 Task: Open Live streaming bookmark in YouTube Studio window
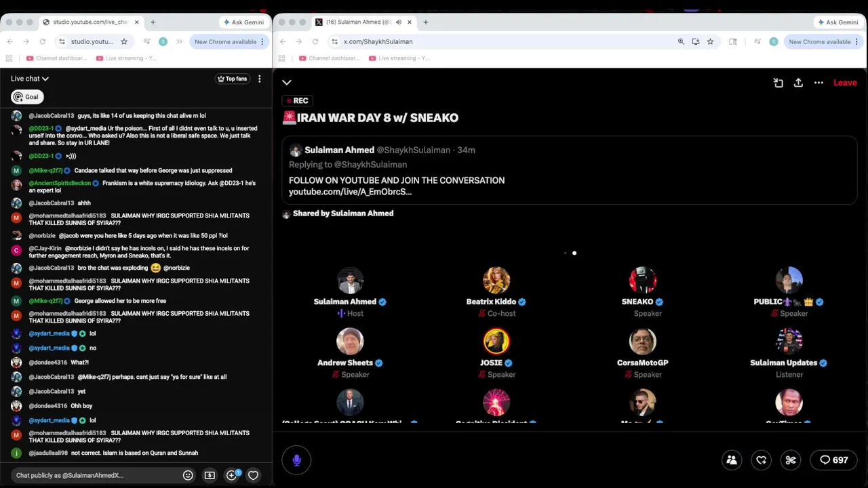coord(126,58)
